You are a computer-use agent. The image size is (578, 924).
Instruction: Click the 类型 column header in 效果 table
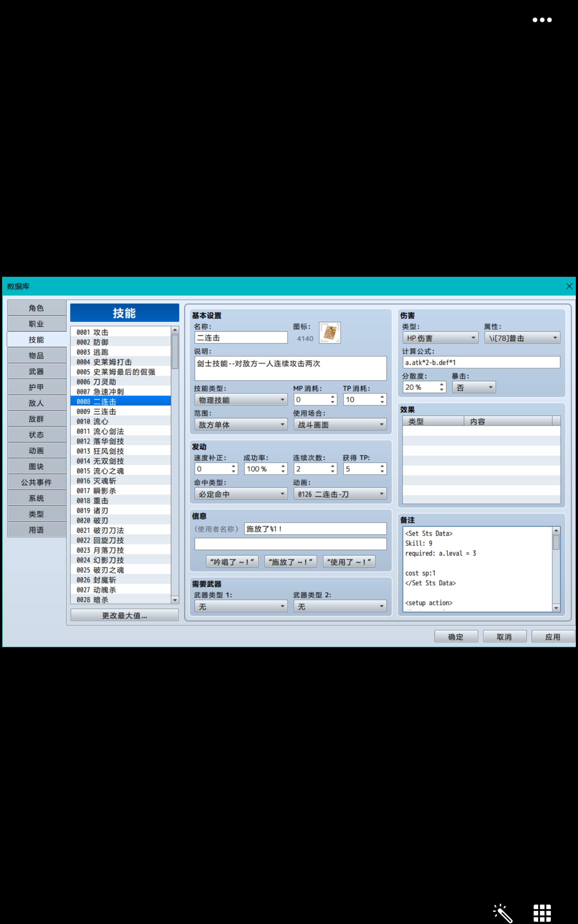433,421
